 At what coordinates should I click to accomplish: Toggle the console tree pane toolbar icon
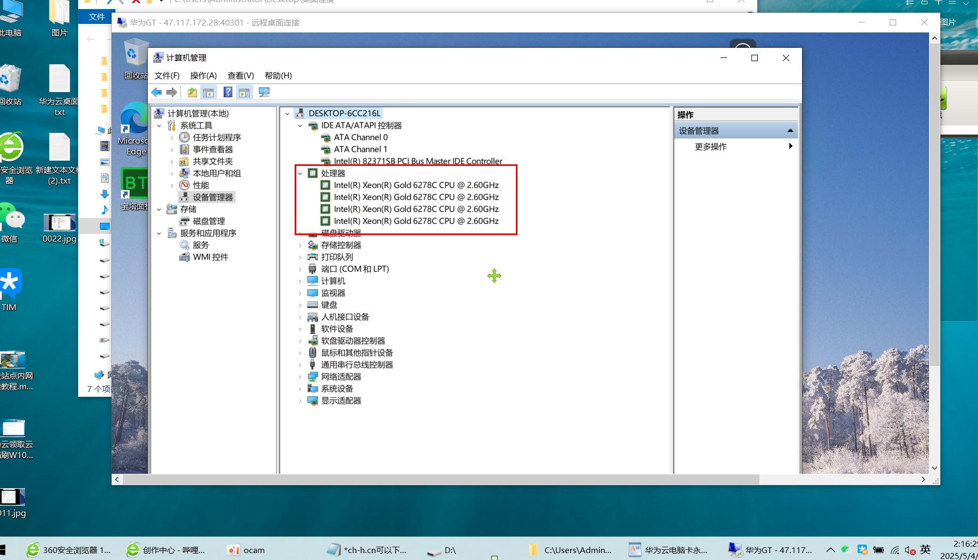(x=208, y=93)
